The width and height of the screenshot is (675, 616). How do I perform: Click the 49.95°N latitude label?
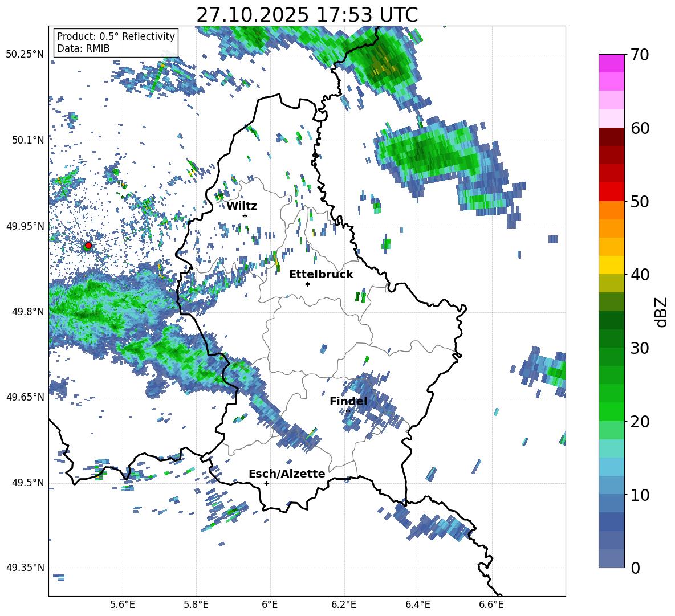pos(25,226)
